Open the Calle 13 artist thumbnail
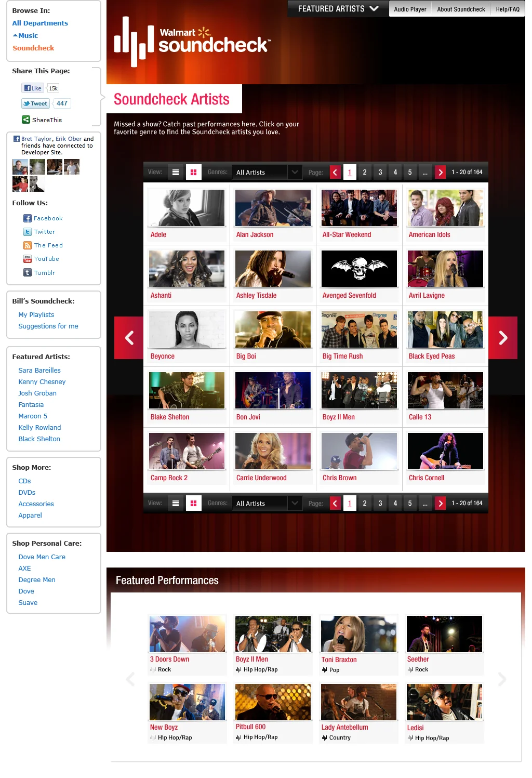Image resolution: width=532 pixels, height=778 pixels. point(446,390)
